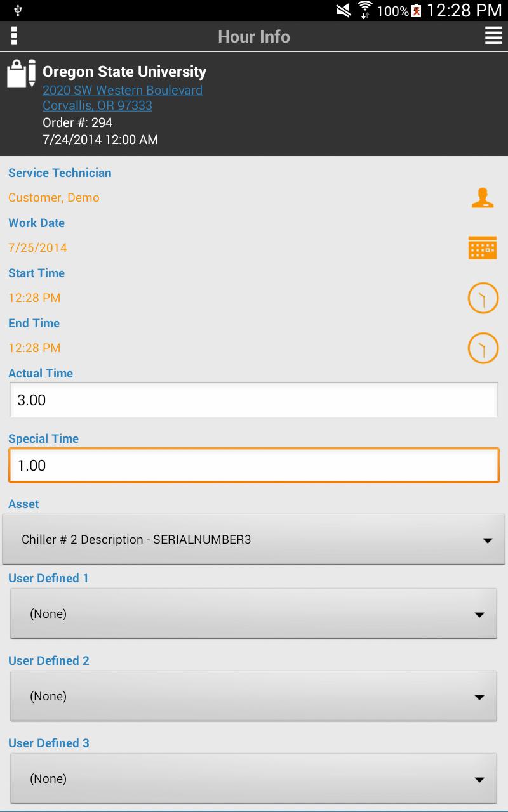Expand the Asset dropdown
The image size is (508, 812).
coord(254,539)
